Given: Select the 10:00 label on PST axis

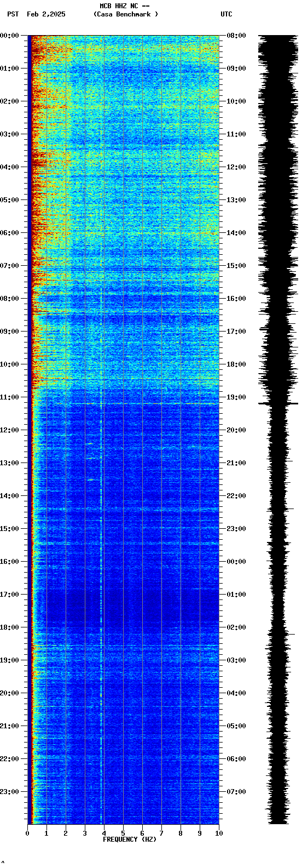Looking at the screenshot, I should [x=9, y=364].
